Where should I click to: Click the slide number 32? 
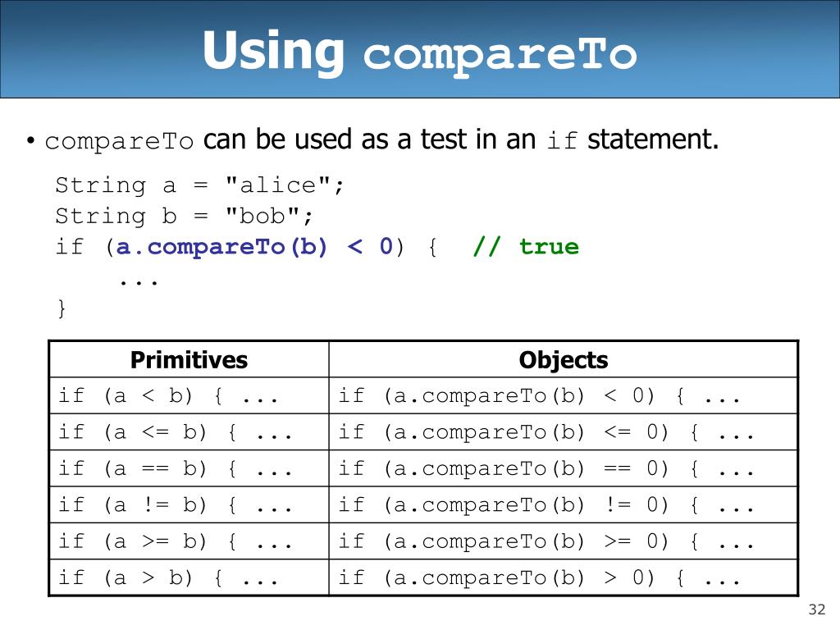point(817,609)
